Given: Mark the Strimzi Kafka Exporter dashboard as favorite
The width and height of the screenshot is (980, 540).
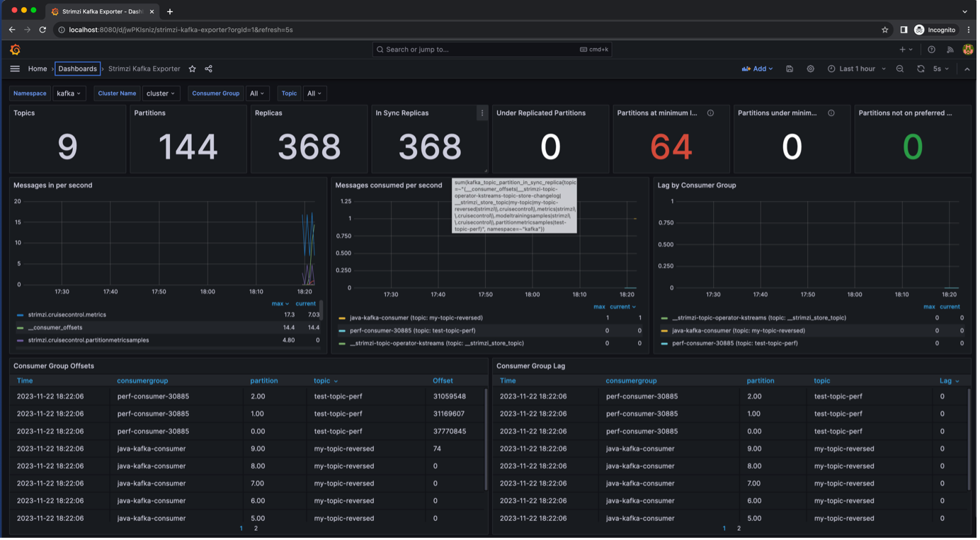Looking at the screenshot, I should (191, 69).
